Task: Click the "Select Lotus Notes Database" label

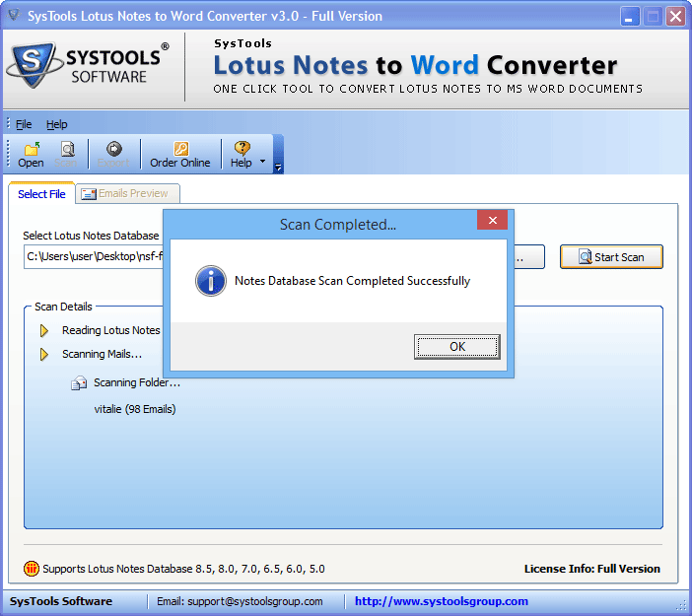Action: [x=91, y=236]
